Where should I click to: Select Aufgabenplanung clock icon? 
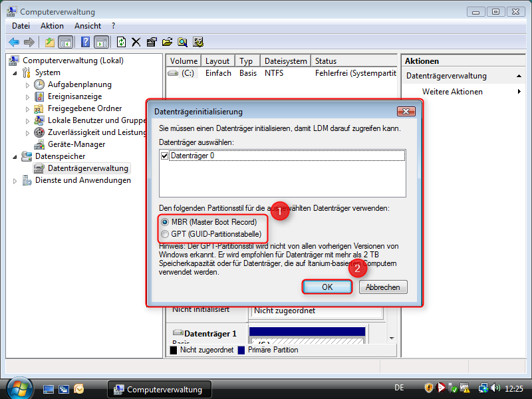[x=39, y=84]
